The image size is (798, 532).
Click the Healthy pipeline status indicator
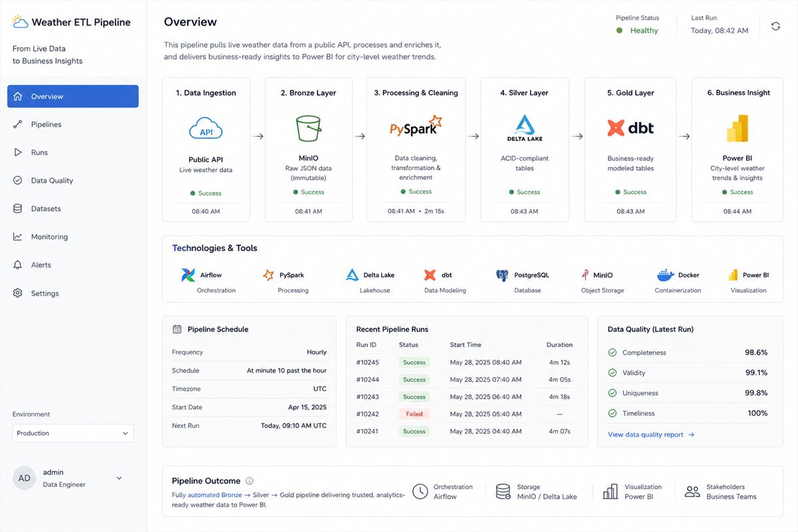638,31
